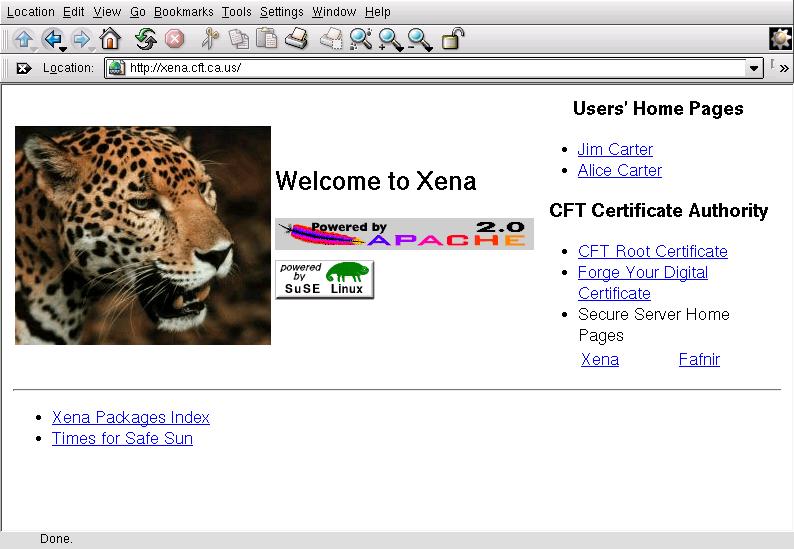Open the Xena Packages Index link

pyautogui.click(x=131, y=417)
